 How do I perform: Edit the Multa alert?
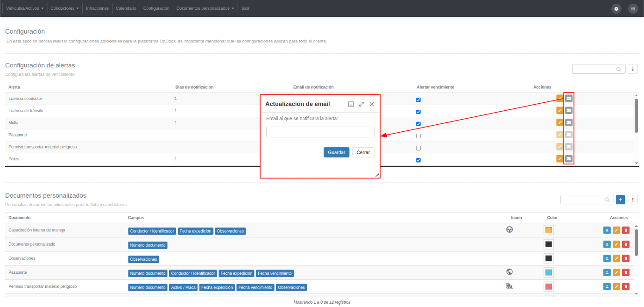tap(560, 122)
